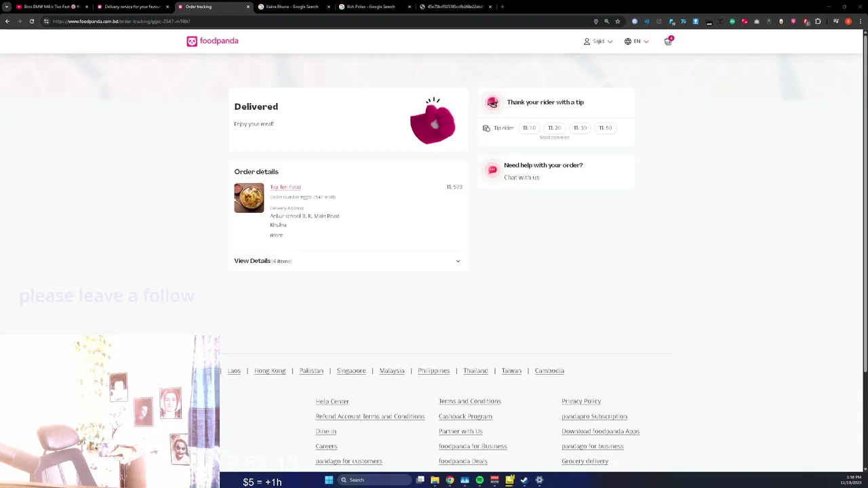Open Settings gear in the taskbar
The height and width of the screenshot is (488, 868).
539,480
